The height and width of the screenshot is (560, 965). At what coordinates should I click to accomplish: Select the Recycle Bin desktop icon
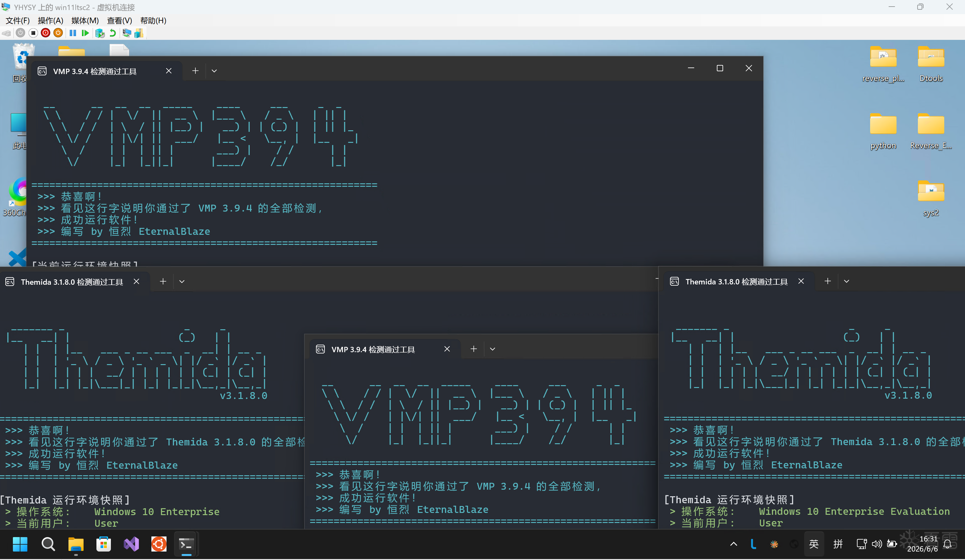[20, 63]
